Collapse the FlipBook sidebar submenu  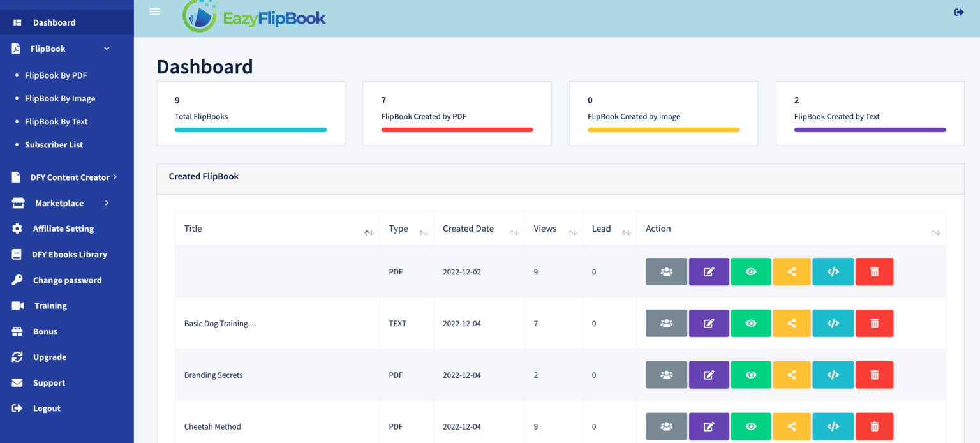[x=107, y=49]
